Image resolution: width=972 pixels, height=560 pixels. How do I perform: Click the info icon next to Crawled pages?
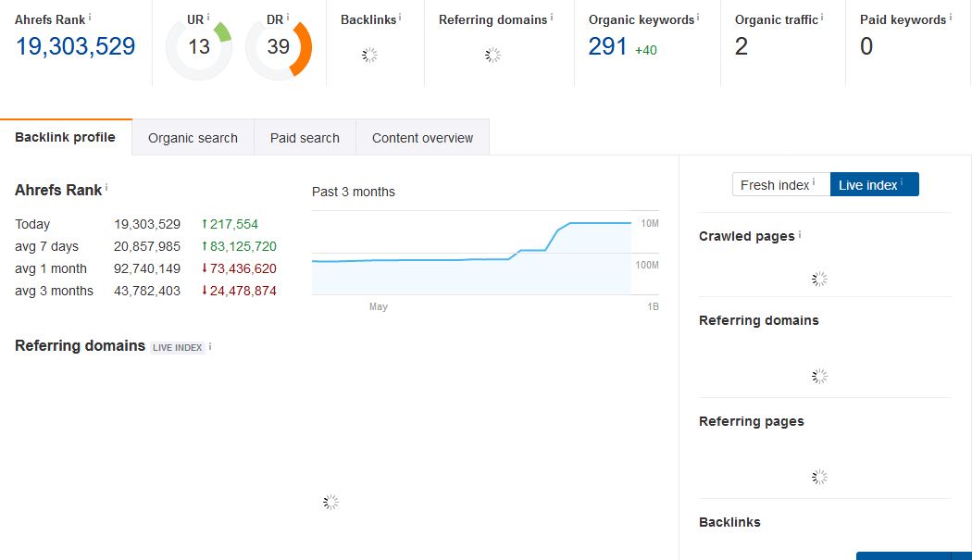800,234
